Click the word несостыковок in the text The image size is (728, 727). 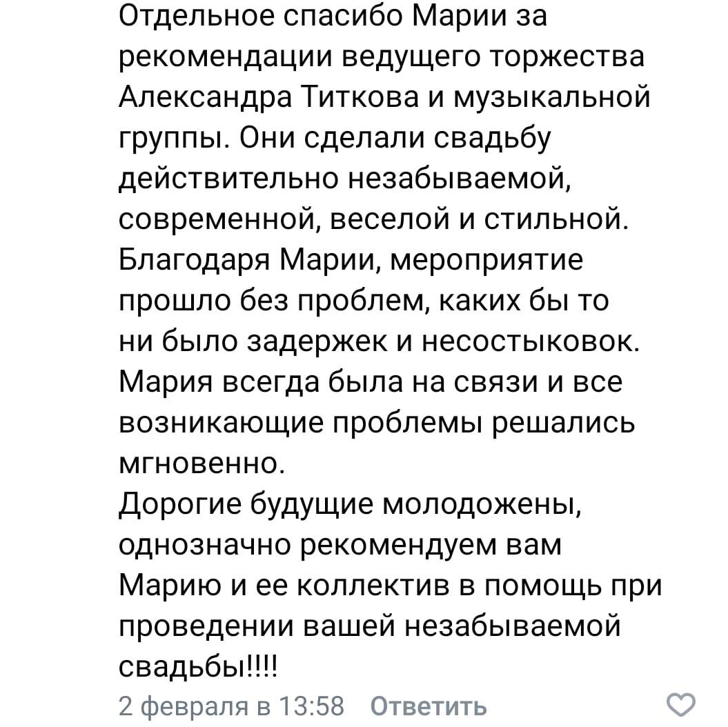click(x=531, y=342)
